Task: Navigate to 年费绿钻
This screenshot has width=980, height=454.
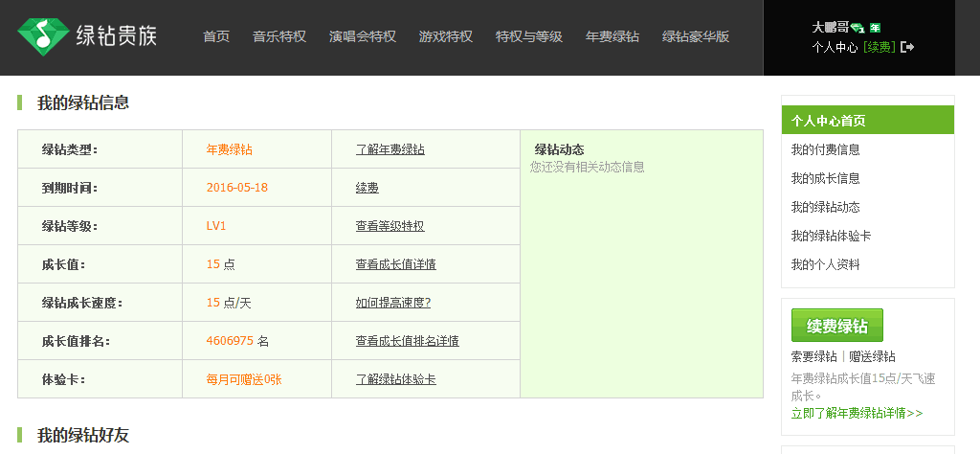Action: [x=612, y=36]
